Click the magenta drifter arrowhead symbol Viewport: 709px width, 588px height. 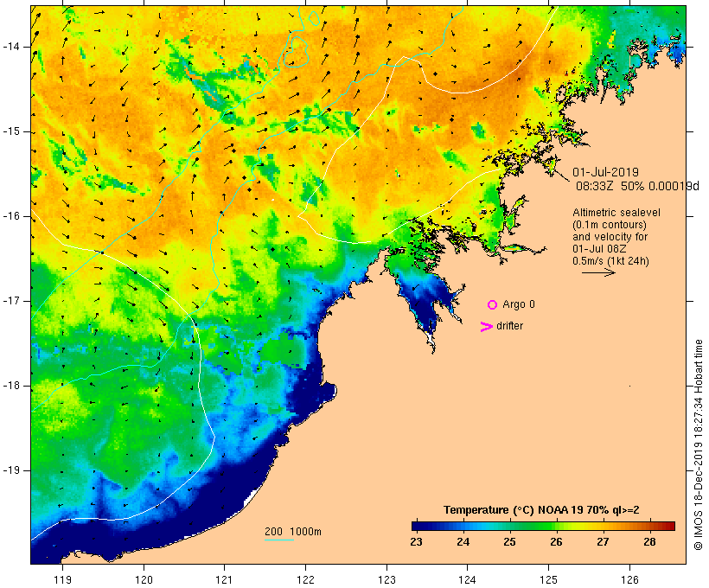(486, 327)
